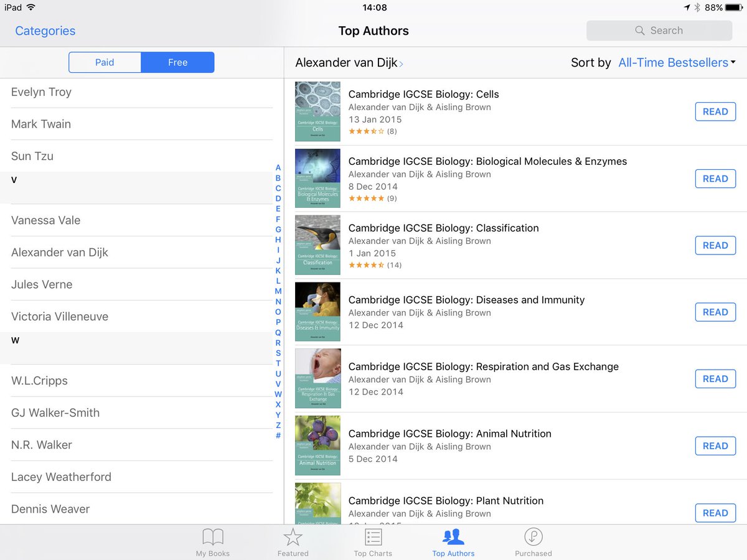This screenshot has height=560, width=747.
Task: Select author GJ Walker-Smith
Action: [142, 413]
